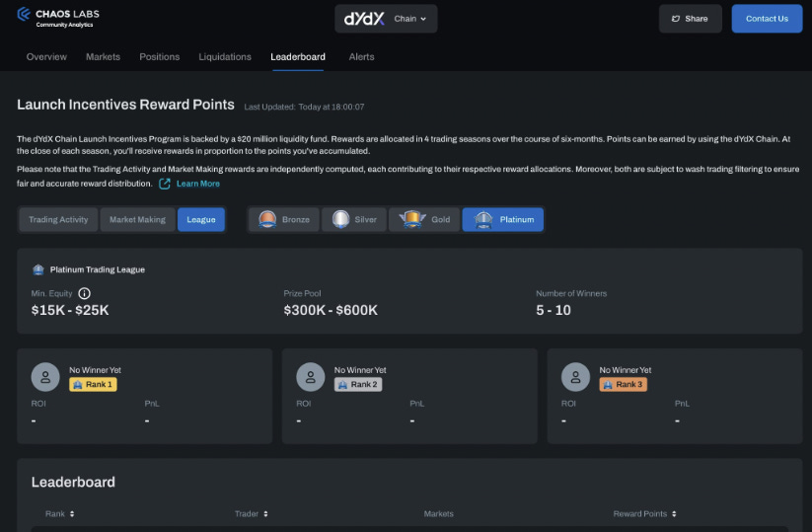Click the yellow Rank 1 badge
812x532 pixels.
93,384
